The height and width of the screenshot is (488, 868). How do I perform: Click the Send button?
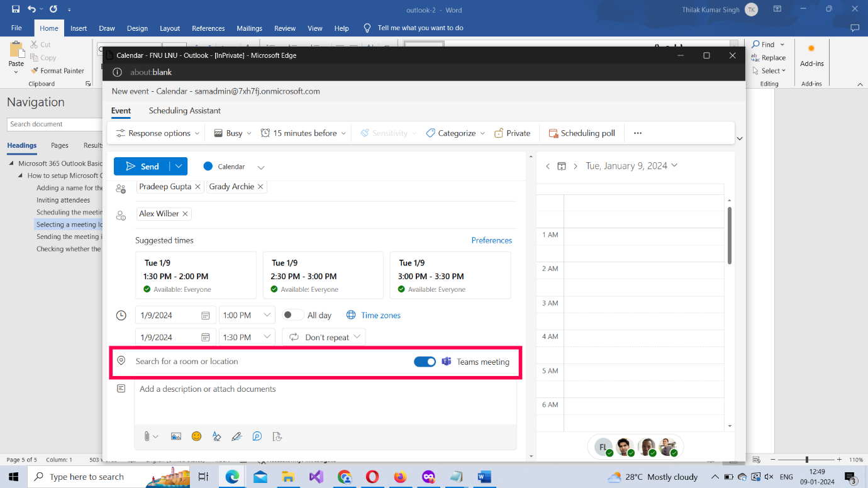click(142, 167)
